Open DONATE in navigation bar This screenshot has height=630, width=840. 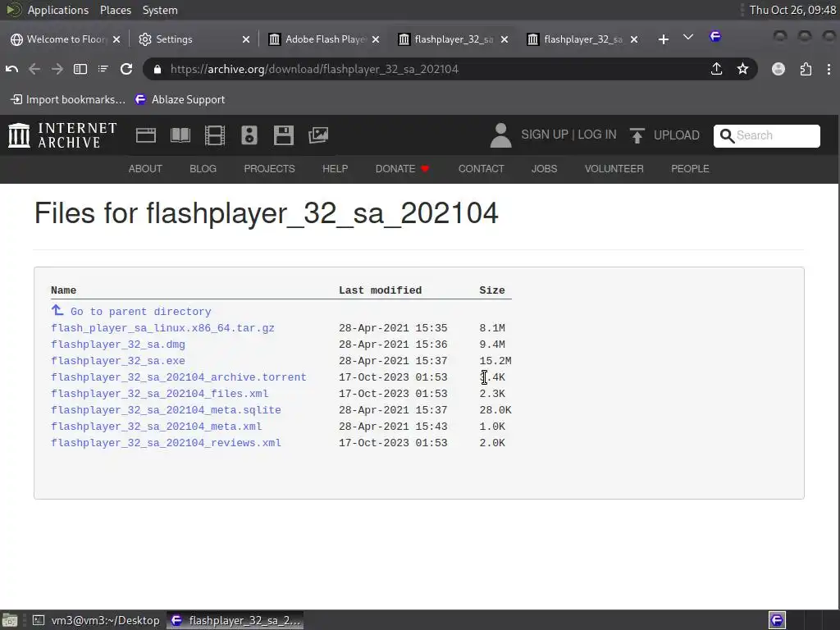[402, 169]
